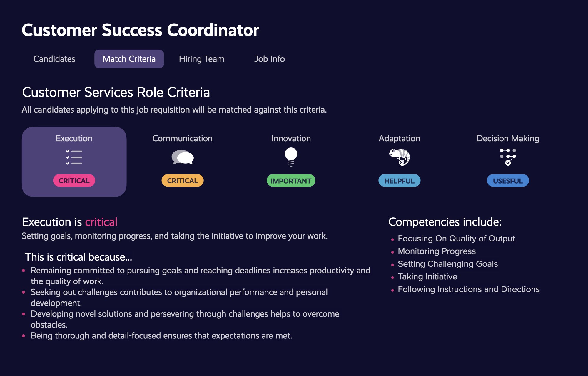Open the Job Info tab
This screenshot has height=376, width=588.
pos(269,59)
